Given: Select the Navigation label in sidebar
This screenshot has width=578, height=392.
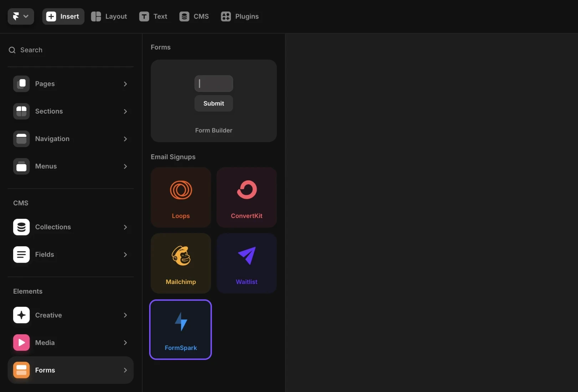Looking at the screenshot, I should [52, 139].
